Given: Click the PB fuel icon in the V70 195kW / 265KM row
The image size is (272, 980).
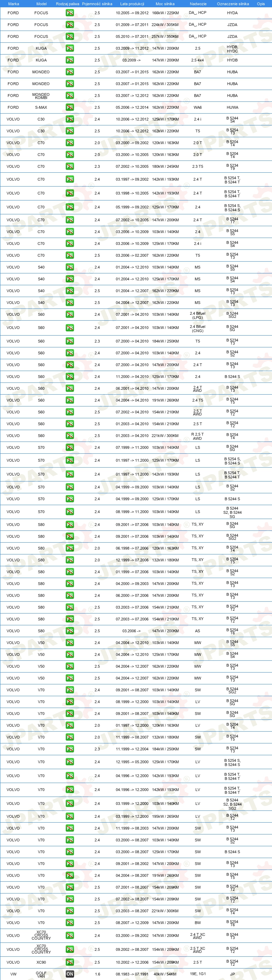Looking at the screenshot, I should [70, 816].
